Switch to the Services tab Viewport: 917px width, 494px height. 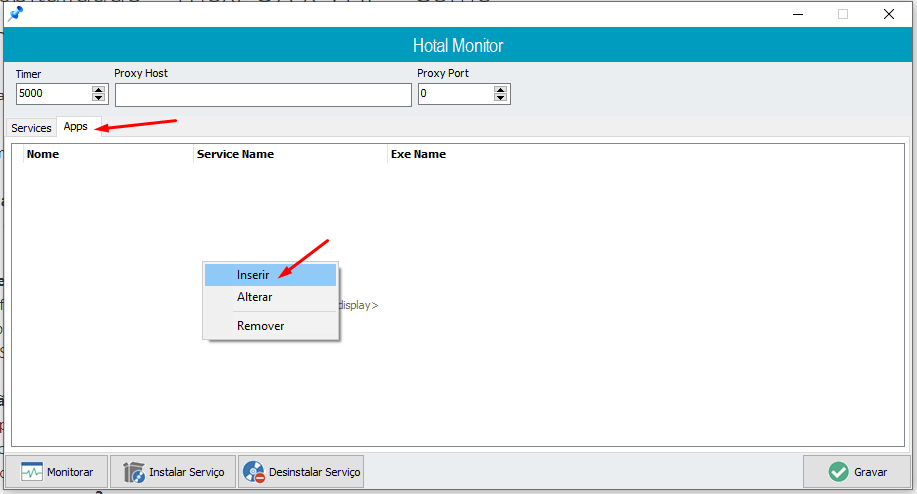pyautogui.click(x=31, y=128)
